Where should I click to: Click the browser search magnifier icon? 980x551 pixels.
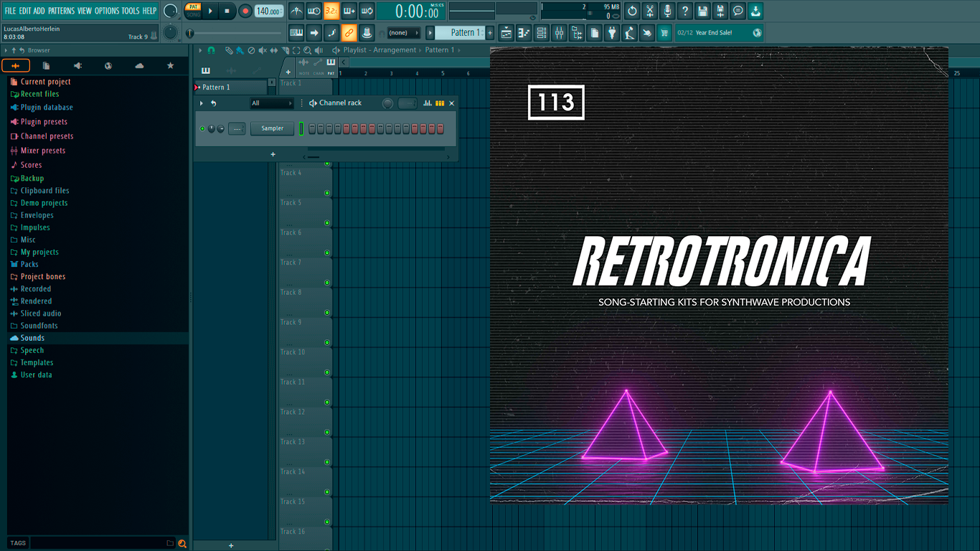pyautogui.click(x=182, y=543)
